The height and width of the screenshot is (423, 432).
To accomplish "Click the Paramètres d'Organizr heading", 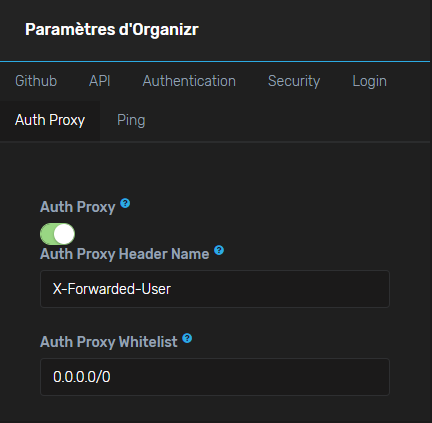I will click(x=112, y=30).
